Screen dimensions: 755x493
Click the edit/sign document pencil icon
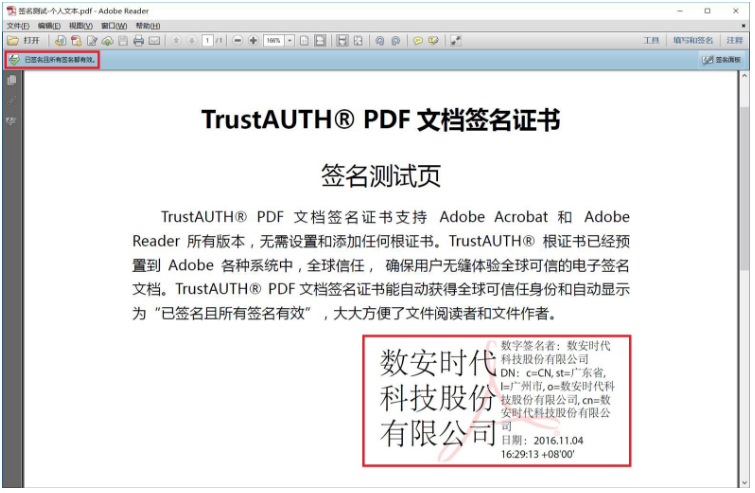91,41
